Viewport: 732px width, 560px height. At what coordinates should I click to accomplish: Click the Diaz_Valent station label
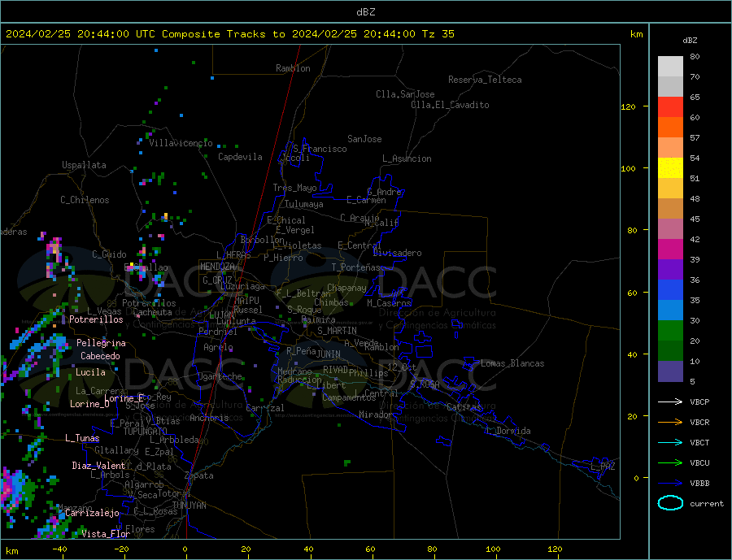(x=98, y=466)
